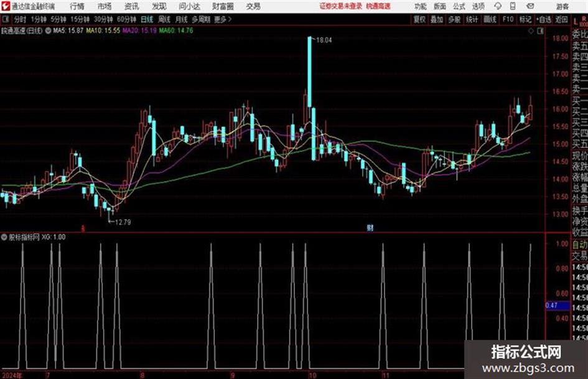588x379 pixels.
Task: Click the 画线 drawing toolbar button
Action: click(490, 19)
